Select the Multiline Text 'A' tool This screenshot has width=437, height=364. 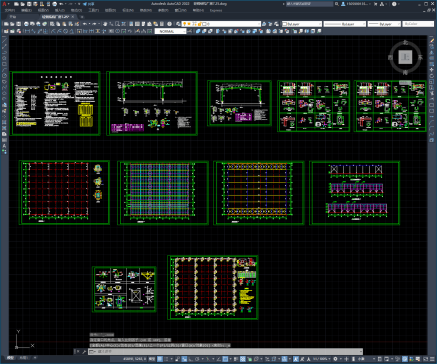tap(4, 146)
